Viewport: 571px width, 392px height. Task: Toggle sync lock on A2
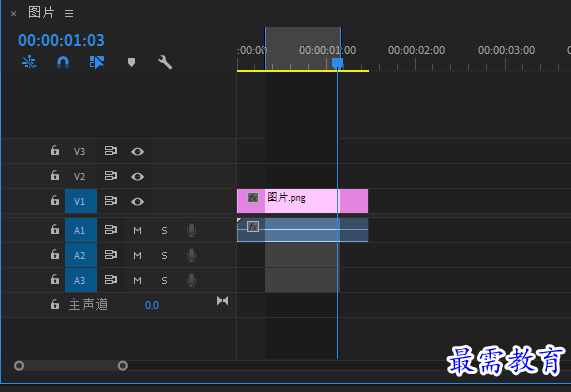tap(111, 254)
